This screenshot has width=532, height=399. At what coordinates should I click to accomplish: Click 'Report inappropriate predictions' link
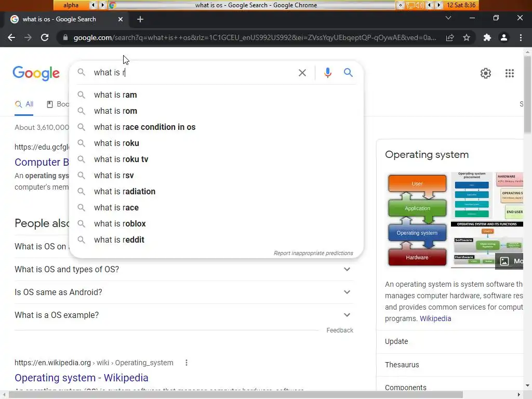(313, 253)
